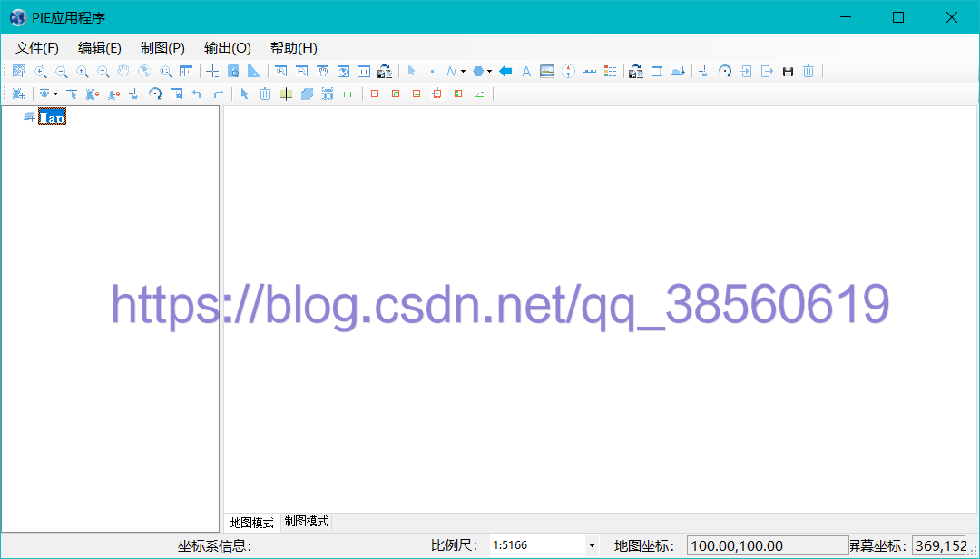Click the redo arrow icon

coord(218,93)
